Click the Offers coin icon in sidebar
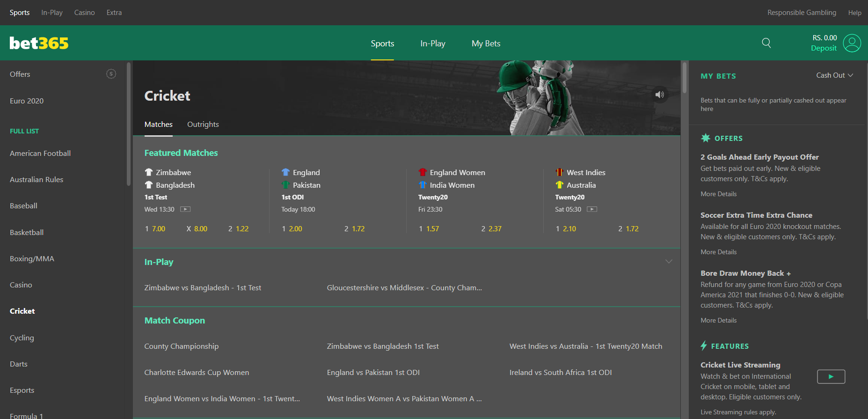 pyautogui.click(x=111, y=74)
